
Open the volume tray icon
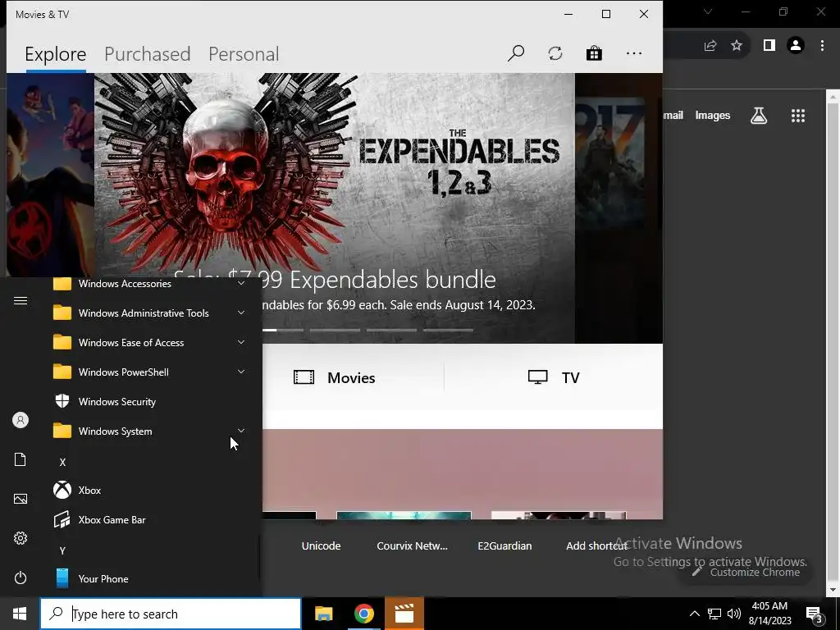click(734, 614)
